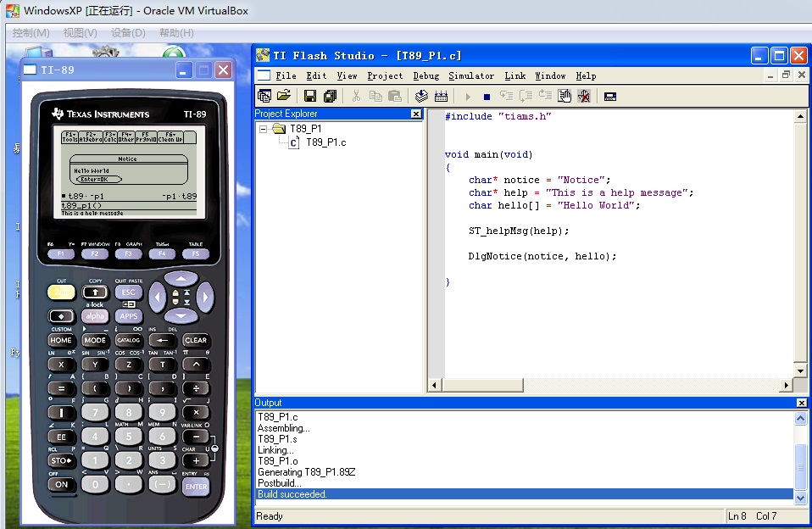Open the Window menu
Screen dimensions: 812x529
(x=550, y=75)
